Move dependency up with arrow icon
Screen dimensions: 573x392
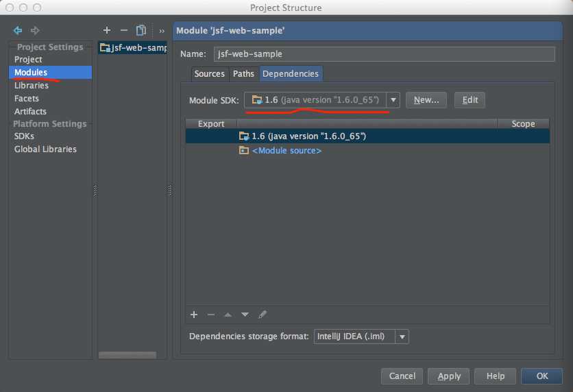pyautogui.click(x=228, y=315)
